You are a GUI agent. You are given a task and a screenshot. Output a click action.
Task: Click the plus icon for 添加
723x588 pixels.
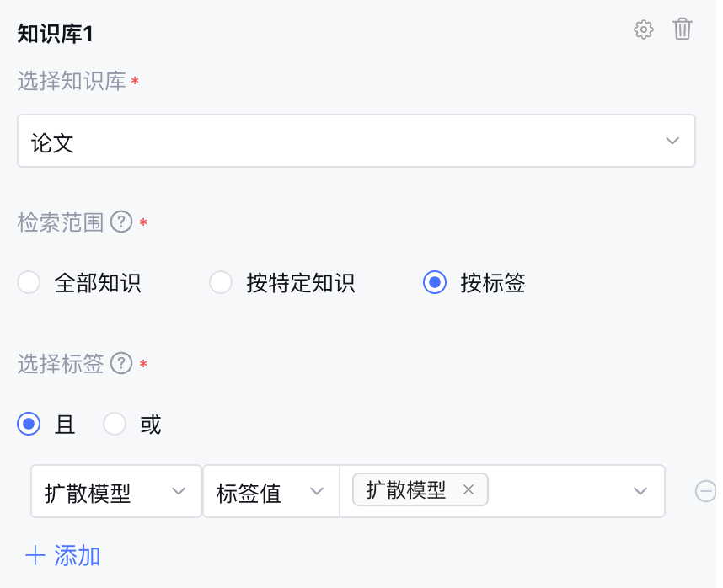coord(35,555)
